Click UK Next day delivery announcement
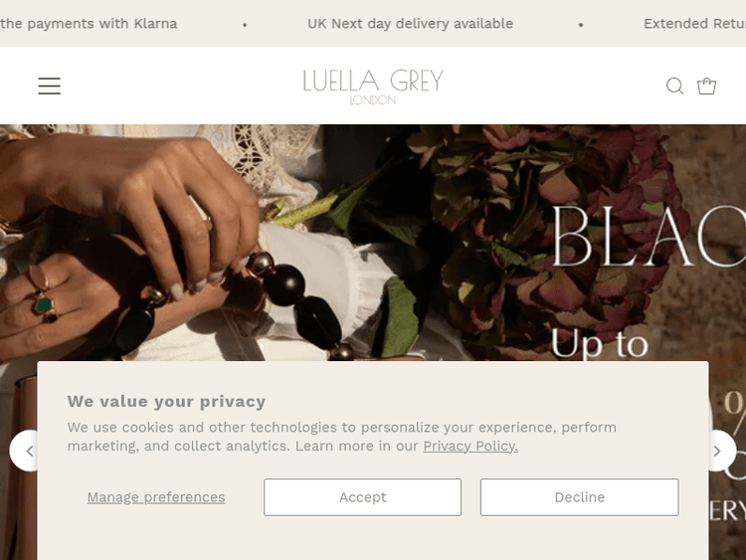This screenshot has height=560, width=746. tap(410, 24)
